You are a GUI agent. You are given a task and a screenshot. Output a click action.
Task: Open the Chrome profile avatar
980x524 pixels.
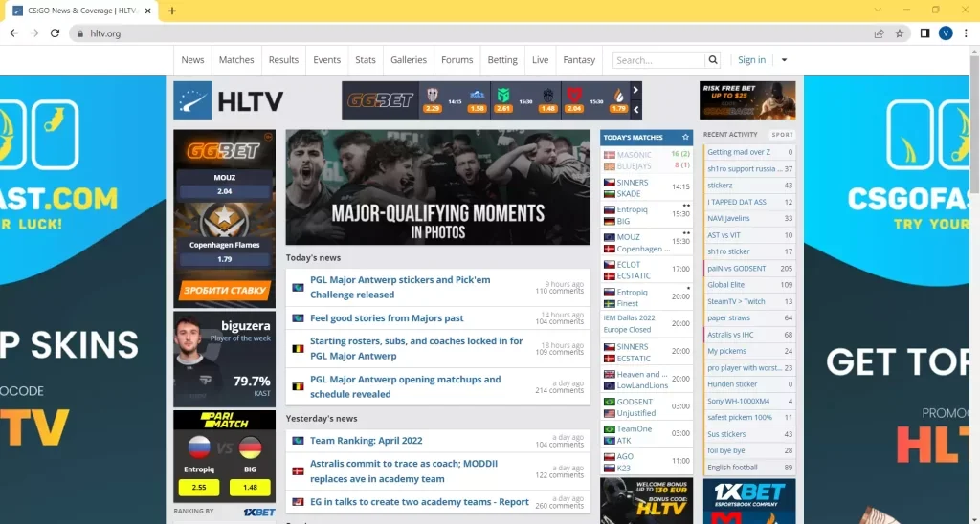(x=946, y=33)
